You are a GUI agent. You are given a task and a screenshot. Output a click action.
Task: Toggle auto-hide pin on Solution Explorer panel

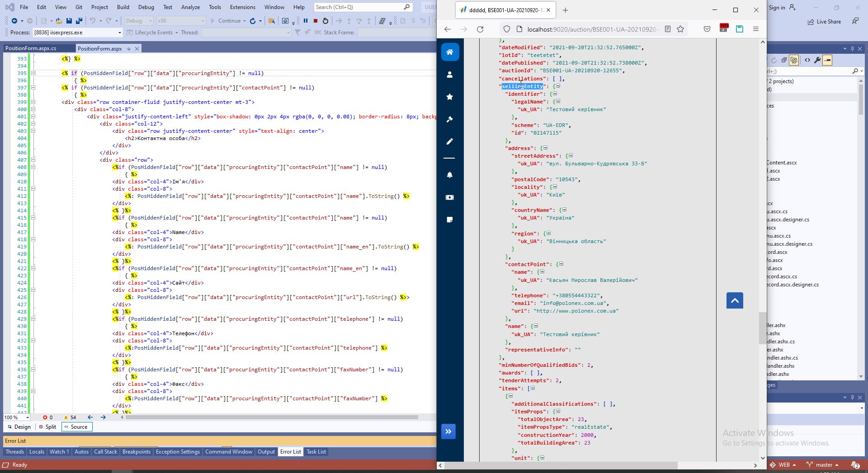[x=853, y=49]
